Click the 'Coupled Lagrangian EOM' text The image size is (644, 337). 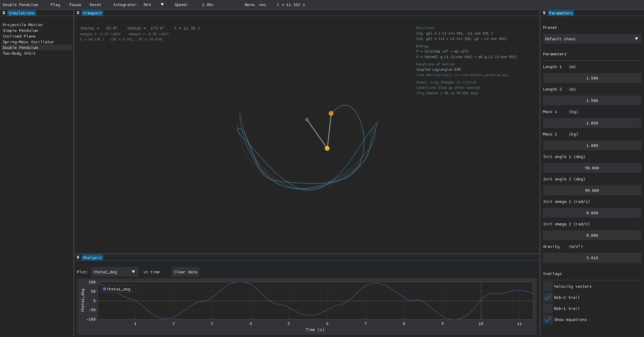[438, 69]
